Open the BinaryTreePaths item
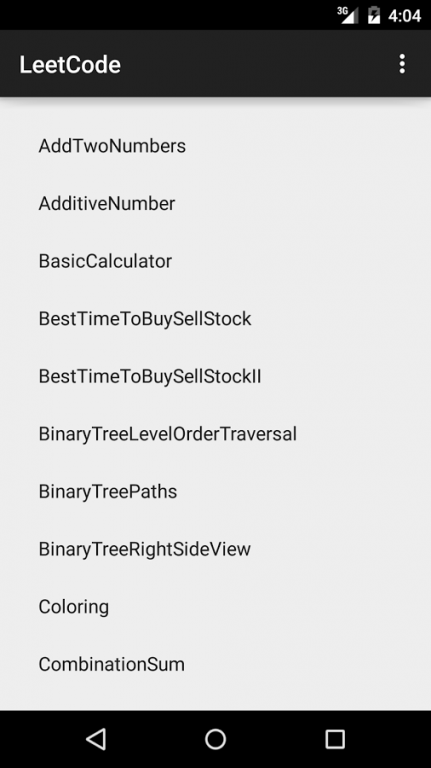 click(216, 491)
